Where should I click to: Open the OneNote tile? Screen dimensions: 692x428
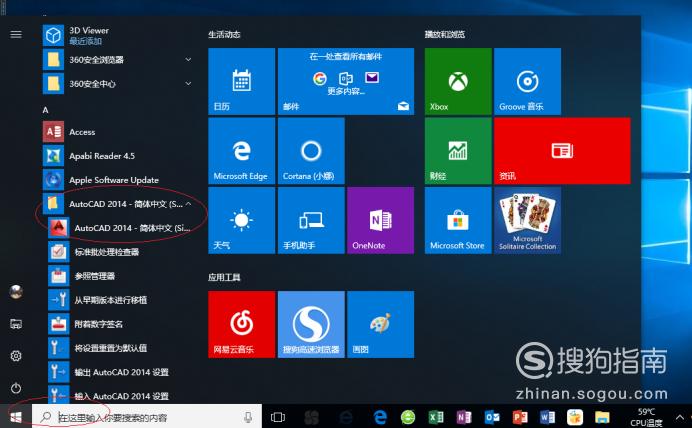pyautogui.click(x=380, y=220)
